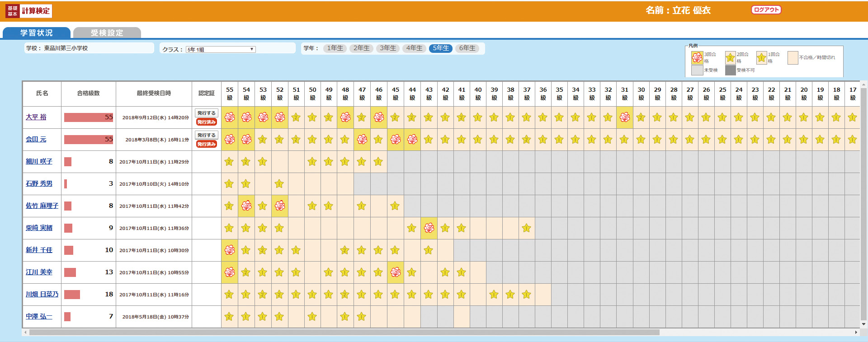Click the vertical scrollbar down arrow
868x342 pixels.
click(863, 324)
